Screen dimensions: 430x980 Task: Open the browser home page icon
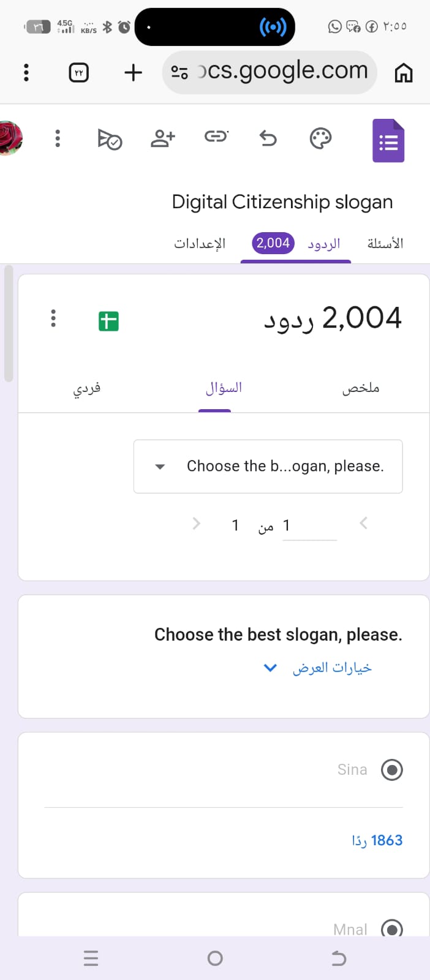(x=403, y=73)
